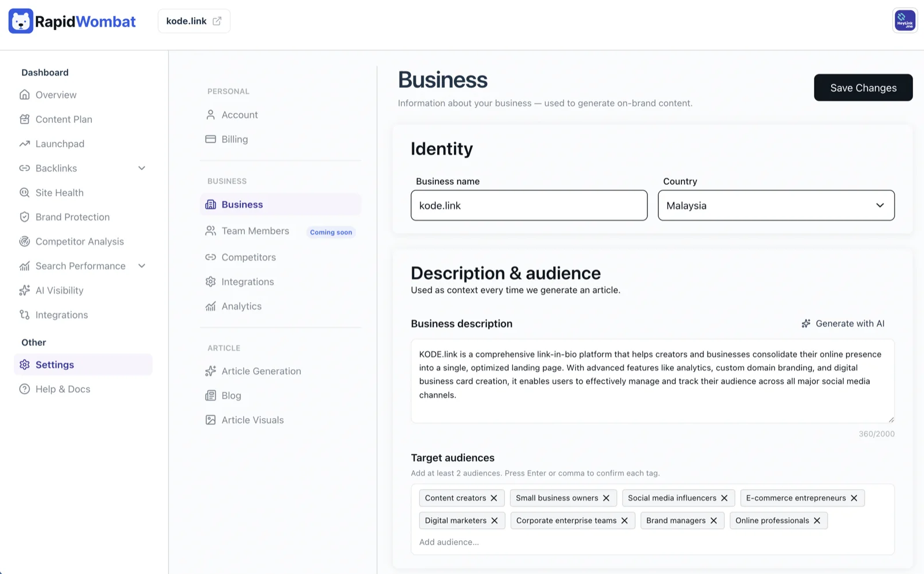Screen dimensions: 924x574
Task: Click the settings Integrations gear icon
Action: click(x=211, y=282)
